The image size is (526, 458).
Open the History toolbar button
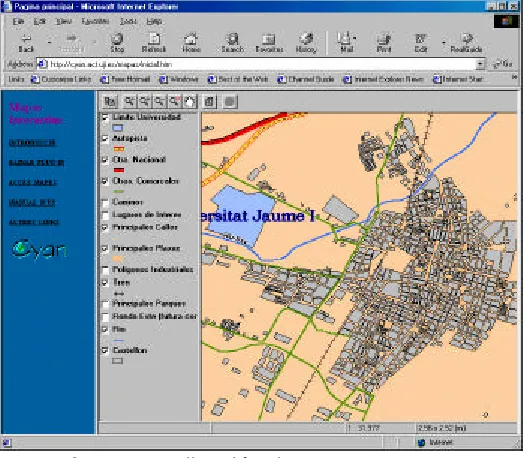[x=306, y=43]
